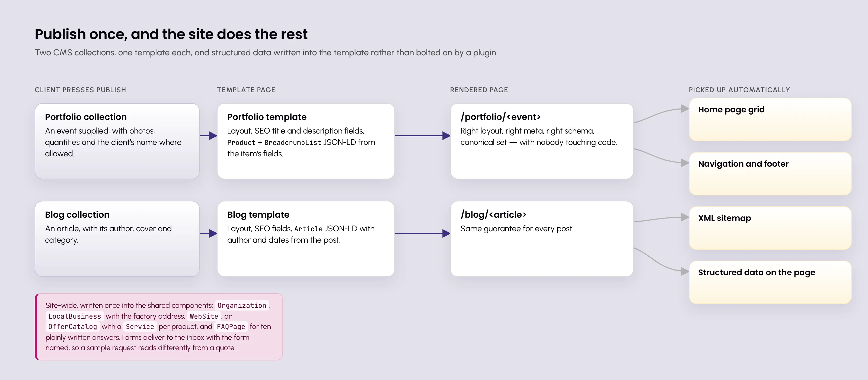Click the '/blog/<article>' card title
The image size is (868, 380).
point(493,215)
